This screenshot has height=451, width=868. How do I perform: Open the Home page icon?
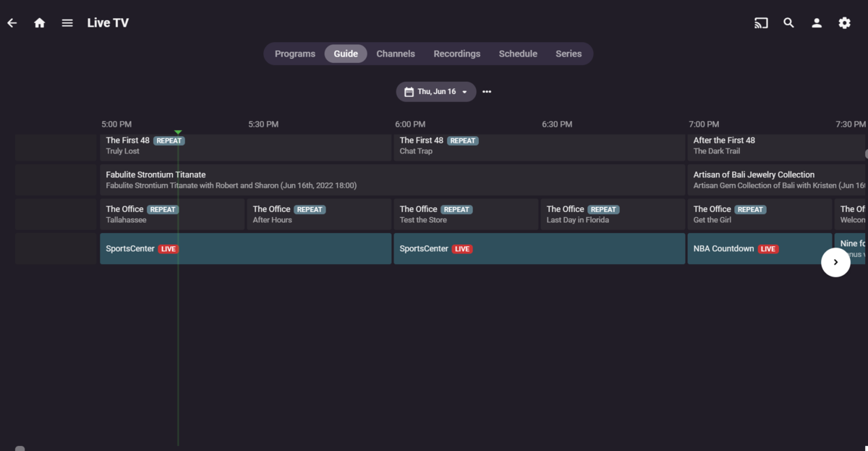pyautogui.click(x=40, y=23)
